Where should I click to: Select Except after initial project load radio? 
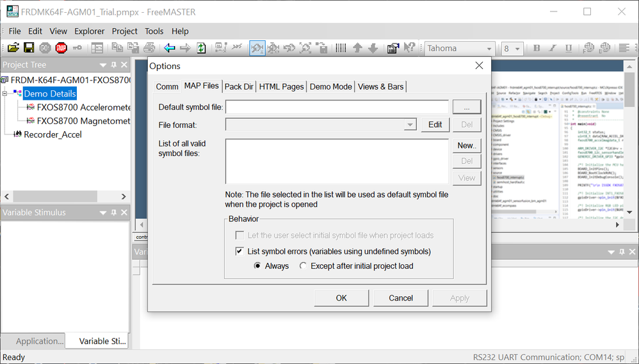coord(303,266)
